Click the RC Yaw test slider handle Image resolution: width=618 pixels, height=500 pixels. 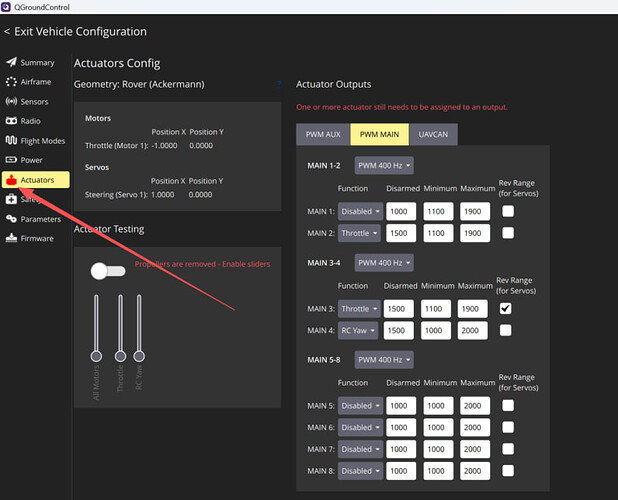[x=139, y=356]
